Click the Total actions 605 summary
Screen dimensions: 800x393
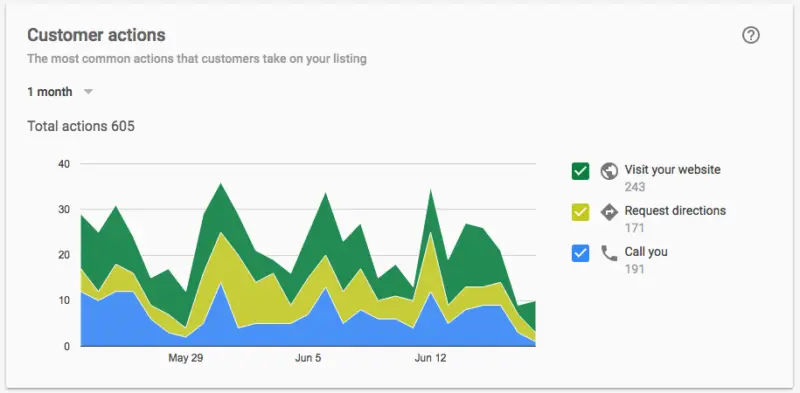tap(81, 126)
